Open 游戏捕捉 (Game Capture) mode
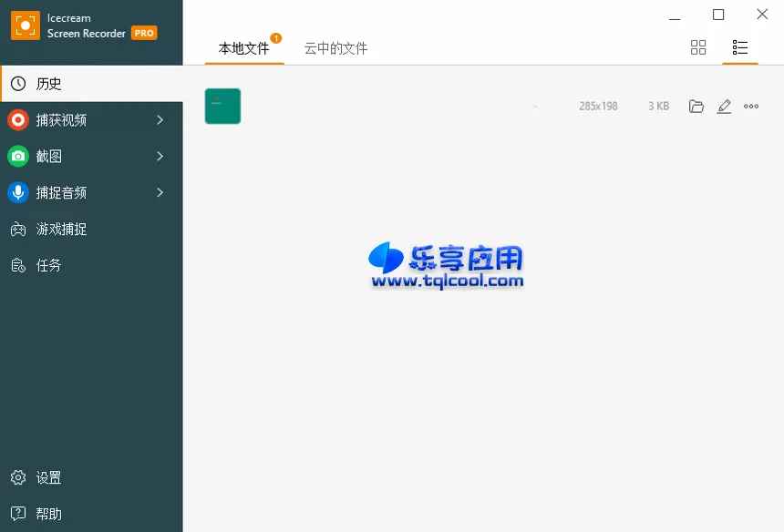Viewport: 784px width, 532px height. [16, 229]
